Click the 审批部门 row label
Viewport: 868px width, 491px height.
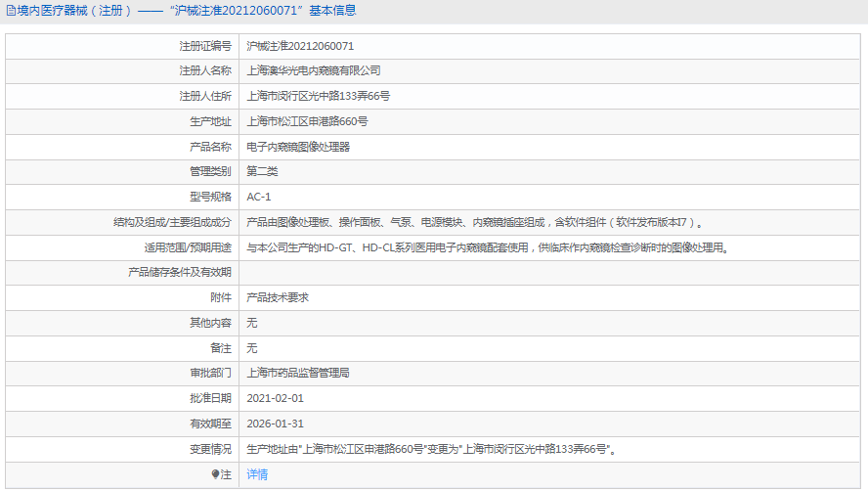click(210, 373)
